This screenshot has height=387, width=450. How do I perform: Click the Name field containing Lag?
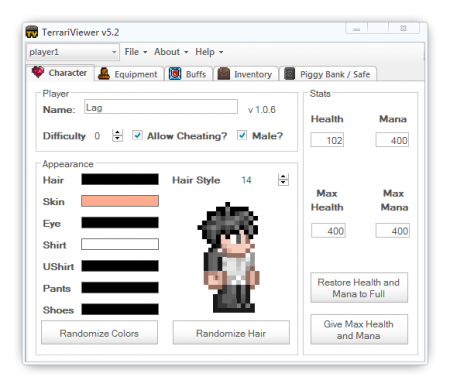click(161, 107)
